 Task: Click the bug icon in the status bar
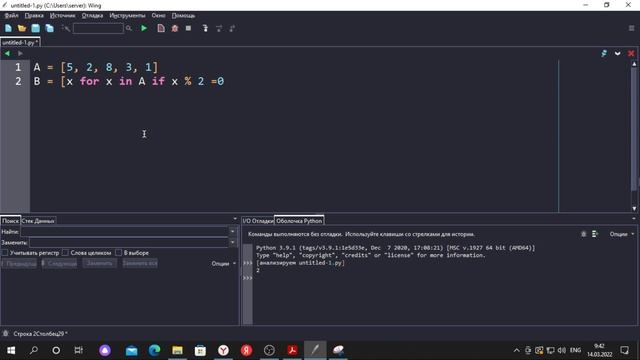tap(6, 333)
